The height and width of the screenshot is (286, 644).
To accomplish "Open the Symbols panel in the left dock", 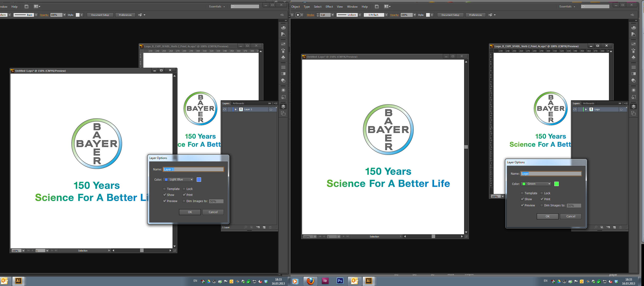I will click(283, 57).
